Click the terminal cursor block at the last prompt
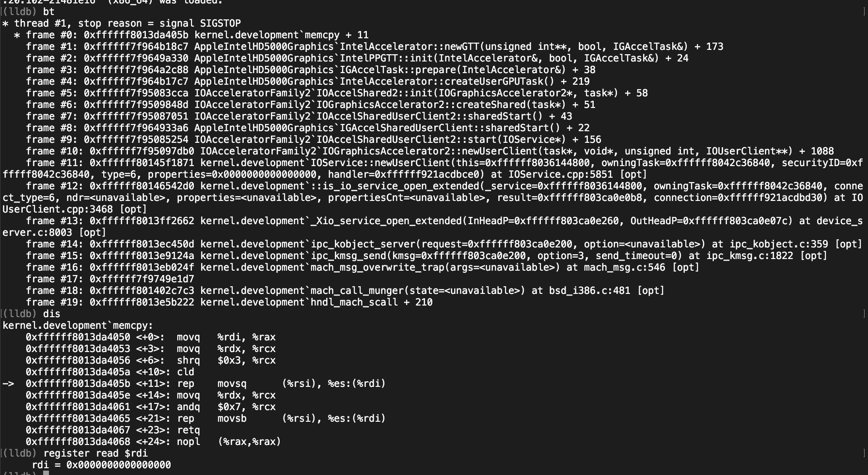Viewport: 868px width, 475px height. (x=46, y=473)
